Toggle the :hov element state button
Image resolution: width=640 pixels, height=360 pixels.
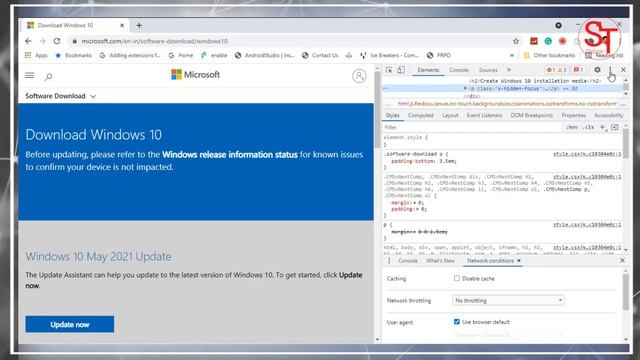[x=571, y=127]
